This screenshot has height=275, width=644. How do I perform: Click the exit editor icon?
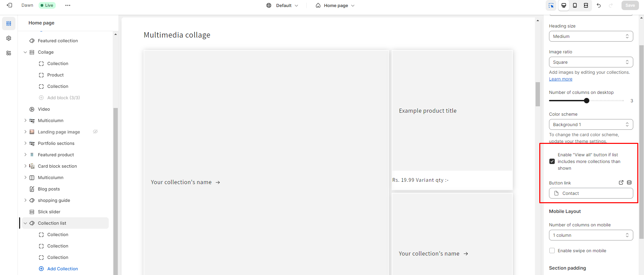tap(9, 5)
